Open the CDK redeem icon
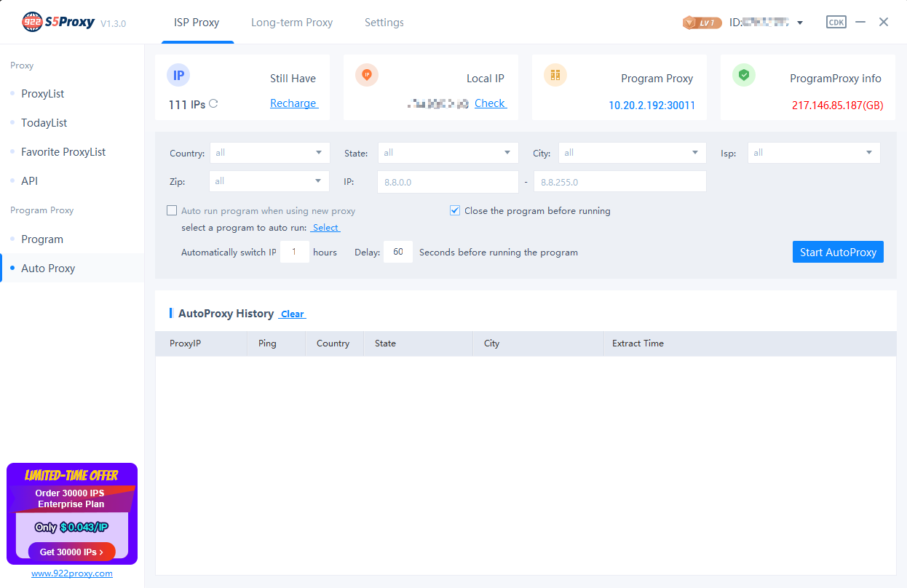 coord(836,22)
